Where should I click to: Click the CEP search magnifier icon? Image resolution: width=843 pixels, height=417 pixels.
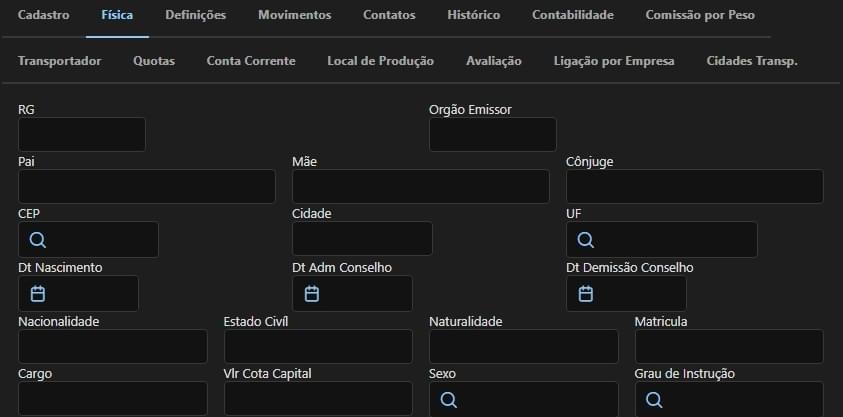pos(38,240)
